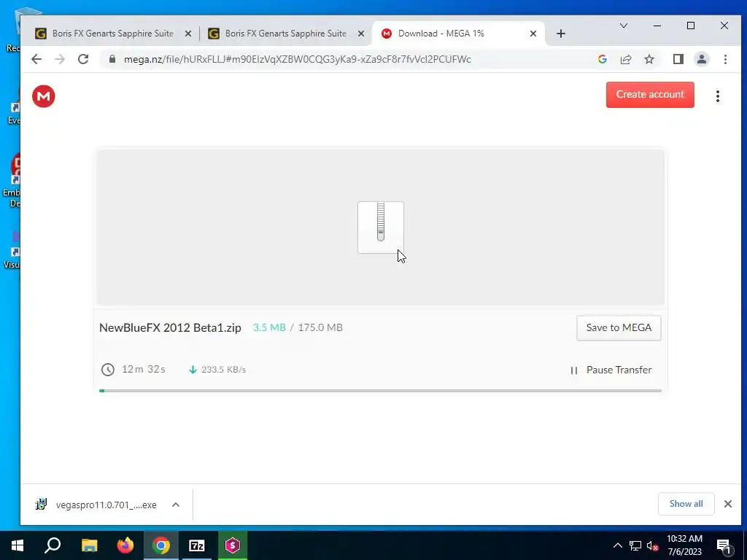Screen dimensions: 747x560
Task: Click the Chrome taskbar icon
Action: point(161,545)
